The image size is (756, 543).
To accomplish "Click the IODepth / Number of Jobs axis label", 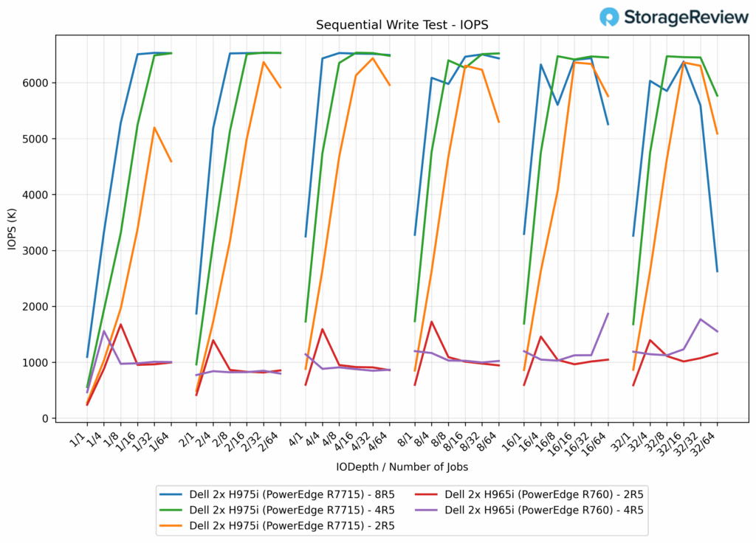I will point(402,466).
